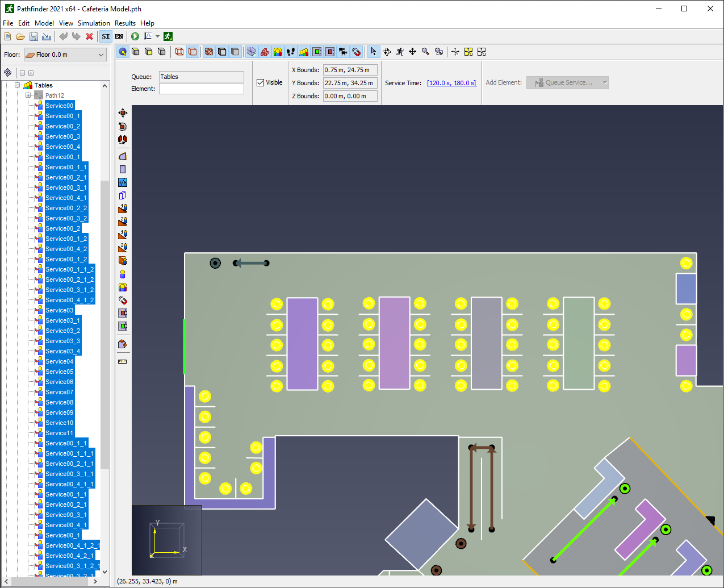This screenshot has height=588, width=724.
Task: Click the Element input field
Action: point(202,89)
